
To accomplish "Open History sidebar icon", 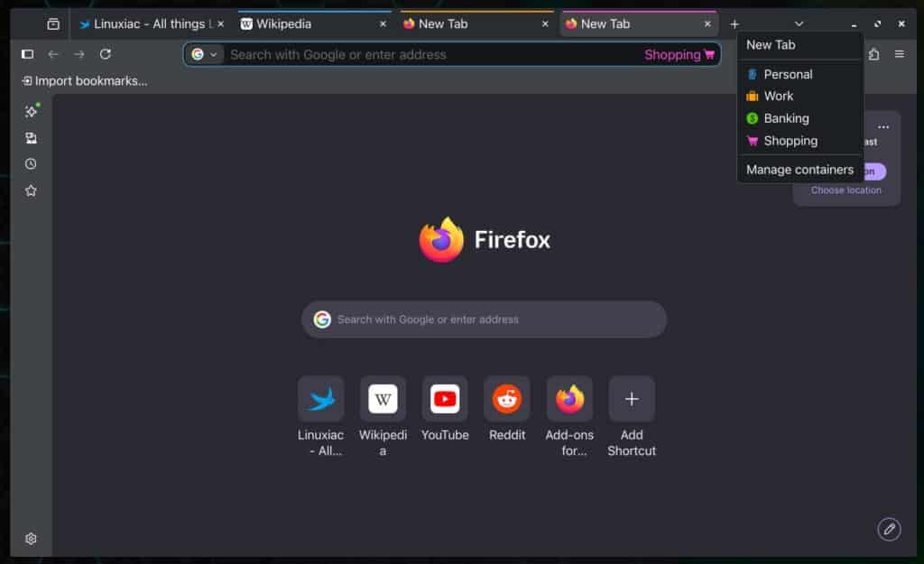I will click(32, 164).
